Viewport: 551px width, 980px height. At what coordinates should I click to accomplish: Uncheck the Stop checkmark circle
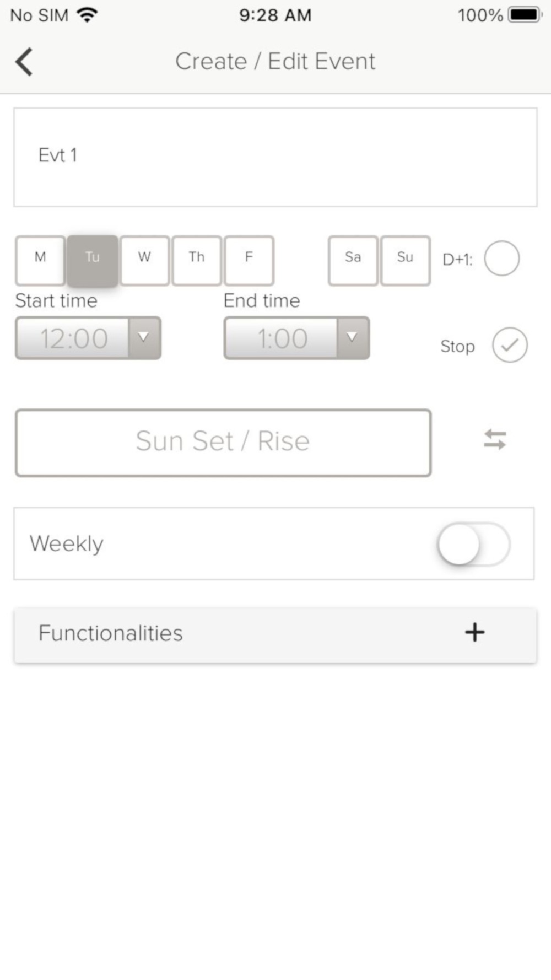tap(510, 345)
